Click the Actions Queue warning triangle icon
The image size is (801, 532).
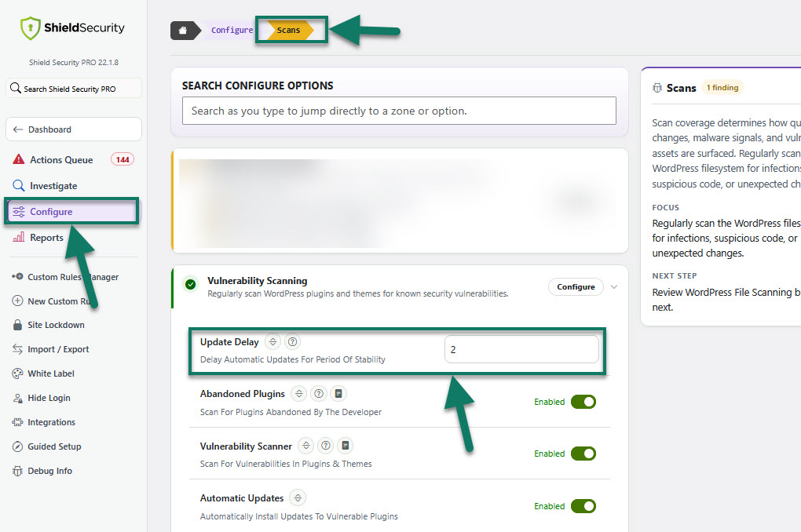(18, 159)
